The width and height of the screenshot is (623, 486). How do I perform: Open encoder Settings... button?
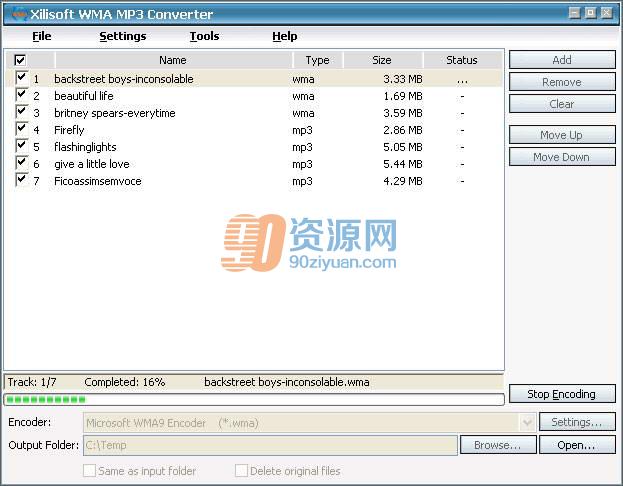pos(577,422)
